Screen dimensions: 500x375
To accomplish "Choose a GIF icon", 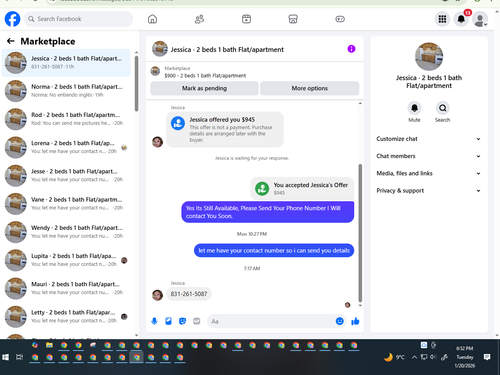I will (x=197, y=321).
